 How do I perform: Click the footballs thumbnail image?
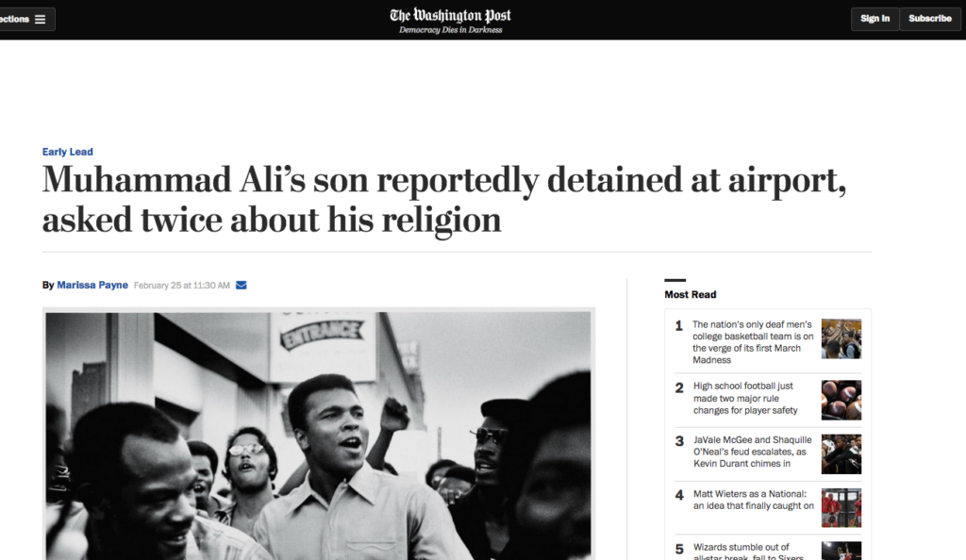pyautogui.click(x=841, y=400)
